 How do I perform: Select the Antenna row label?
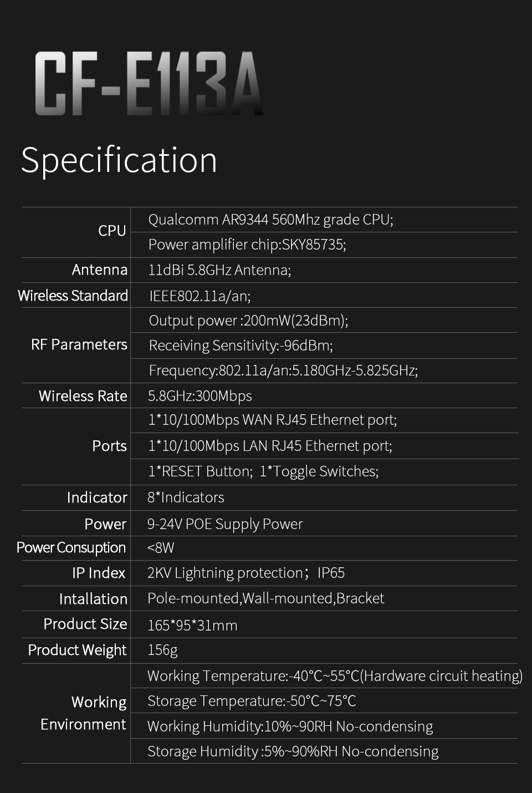click(x=99, y=270)
